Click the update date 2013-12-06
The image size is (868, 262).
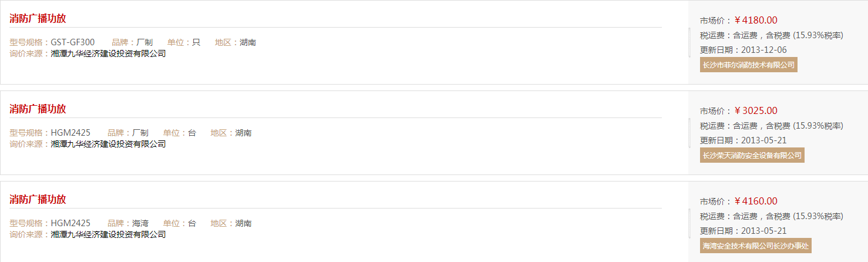click(x=764, y=50)
